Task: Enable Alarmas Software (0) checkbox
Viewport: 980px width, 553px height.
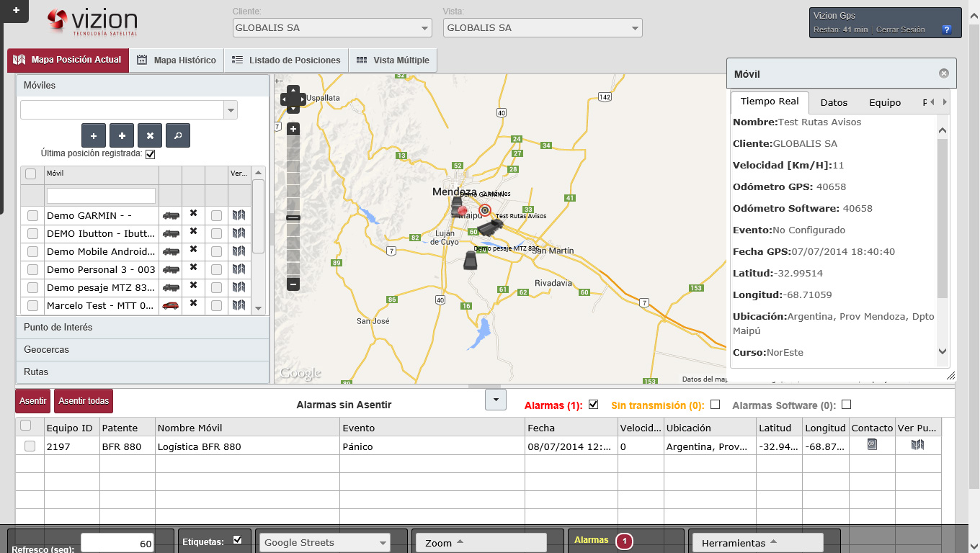Action: [847, 405]
